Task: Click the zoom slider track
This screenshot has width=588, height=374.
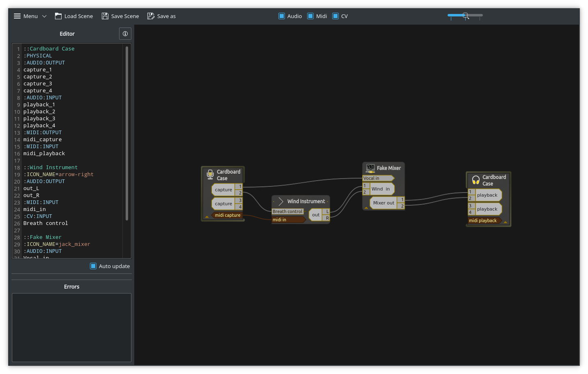Action: (465, 15)
